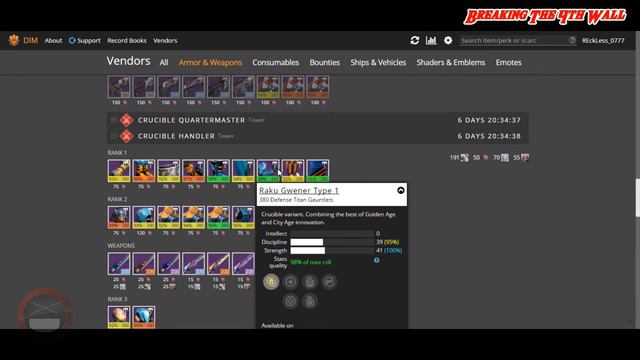Select the third armor item in Rank 1
This screenshot has height=360, width=640.
coord(169,171)
